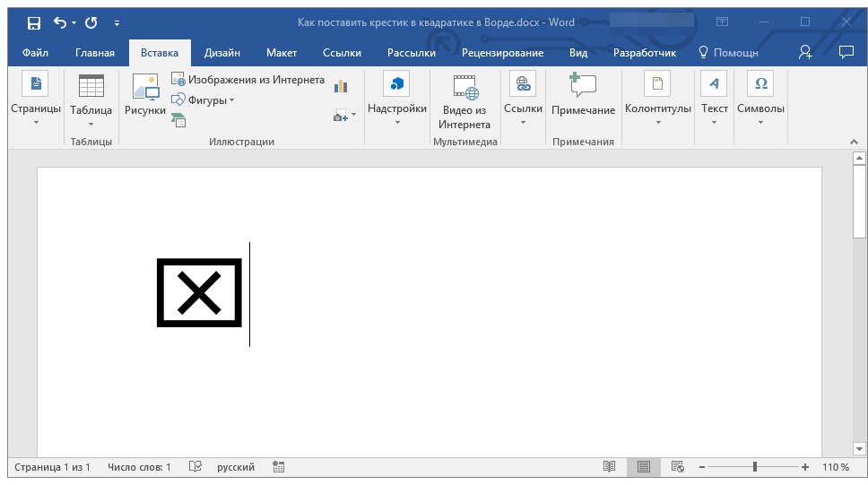Viewport: 868px width, 485px height.
Task: Collapse the ribbon with the arrow
Action: (853, 143)
